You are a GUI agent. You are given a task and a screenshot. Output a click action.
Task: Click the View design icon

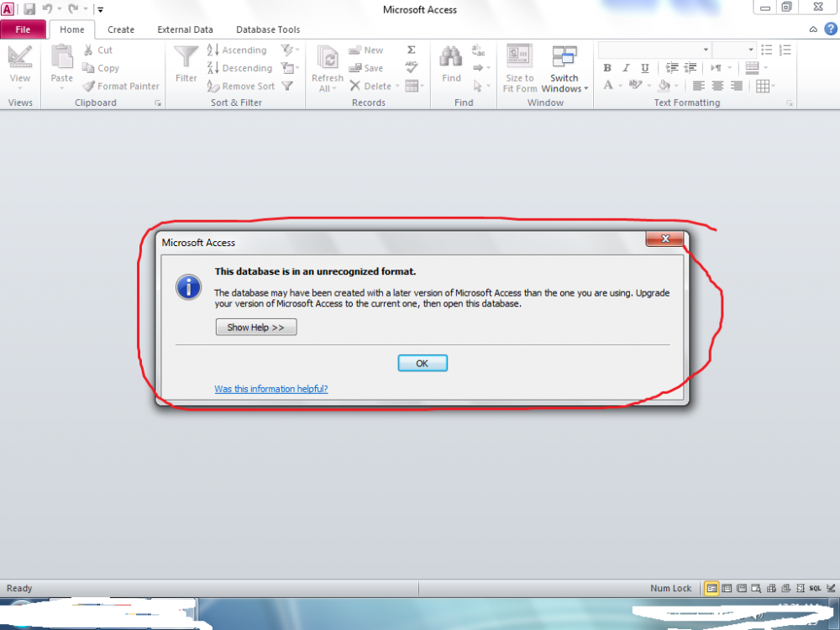pyautogui.click(x=20, y=57)
